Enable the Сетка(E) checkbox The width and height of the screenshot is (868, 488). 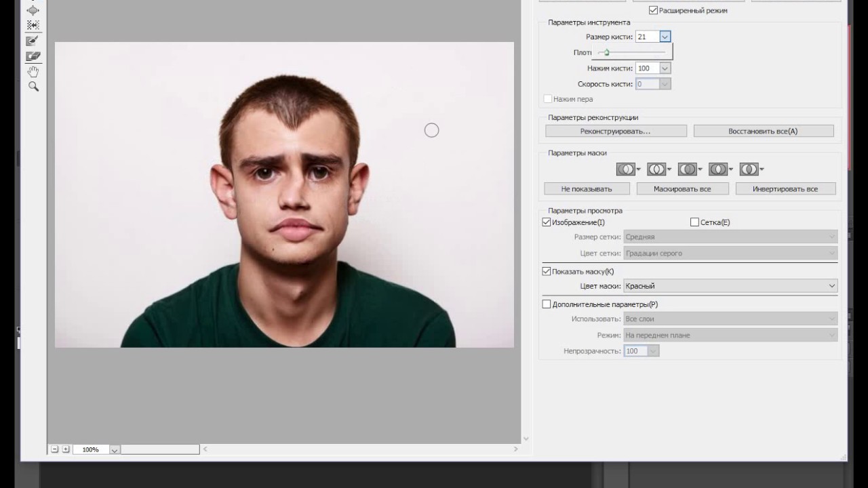coord(694,222)
